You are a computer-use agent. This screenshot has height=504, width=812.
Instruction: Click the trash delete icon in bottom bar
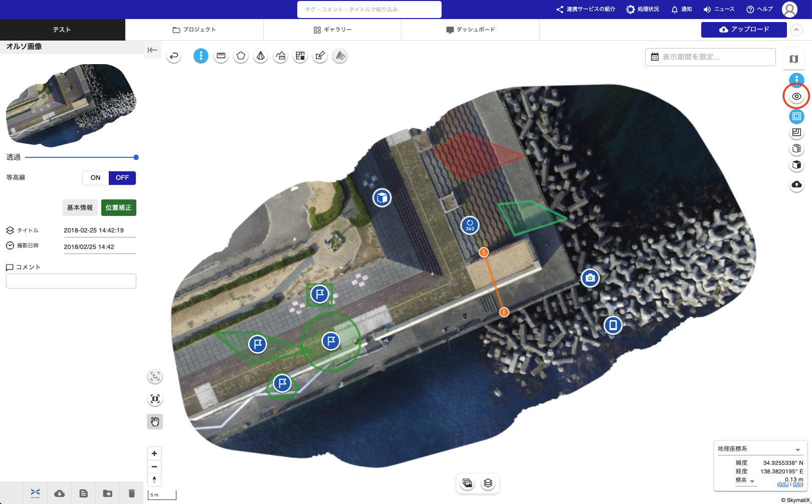click(x=131, y=493)
